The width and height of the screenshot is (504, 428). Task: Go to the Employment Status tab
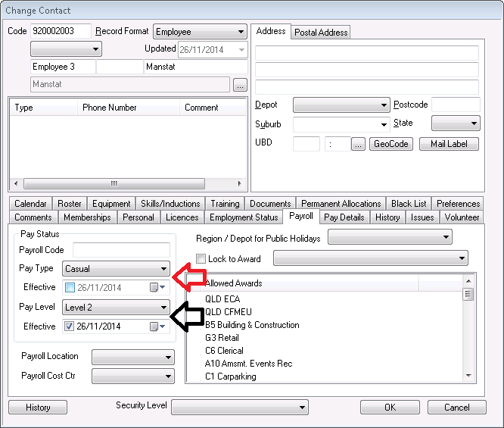click(244, 217)
